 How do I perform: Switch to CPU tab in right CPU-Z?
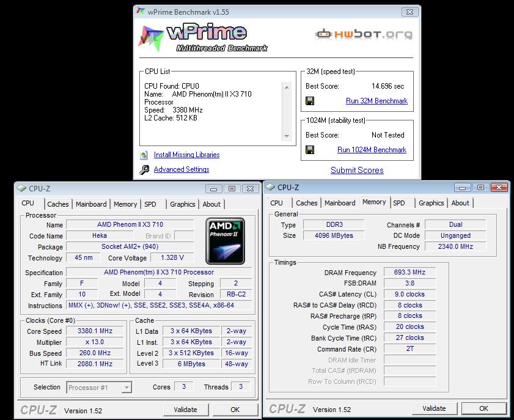[x=277, y=203]
